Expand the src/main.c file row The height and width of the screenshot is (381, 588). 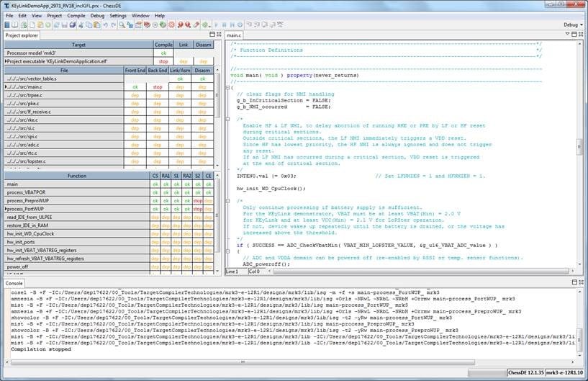[x=6, y=86]
